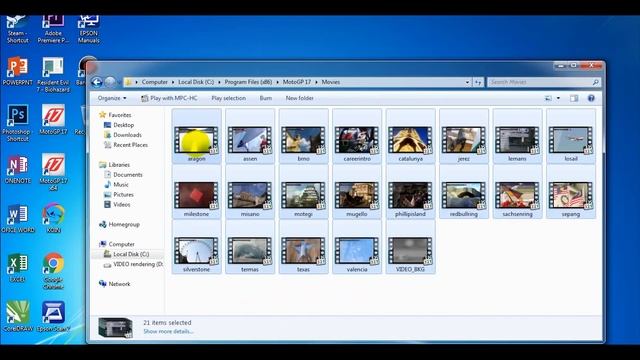Navigate to MotoGP 17 in breadcrumb
Viewport: 640px width, 360px height.
point(297,82)
